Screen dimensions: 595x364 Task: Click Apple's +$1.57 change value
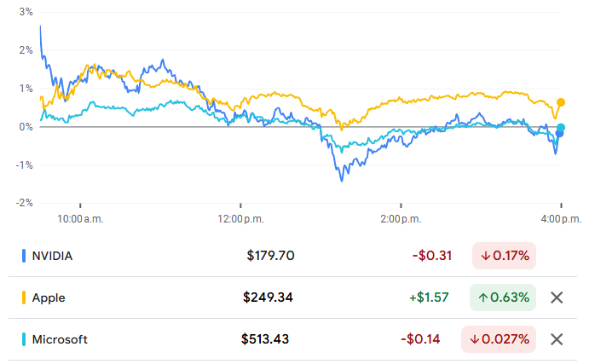430,298
